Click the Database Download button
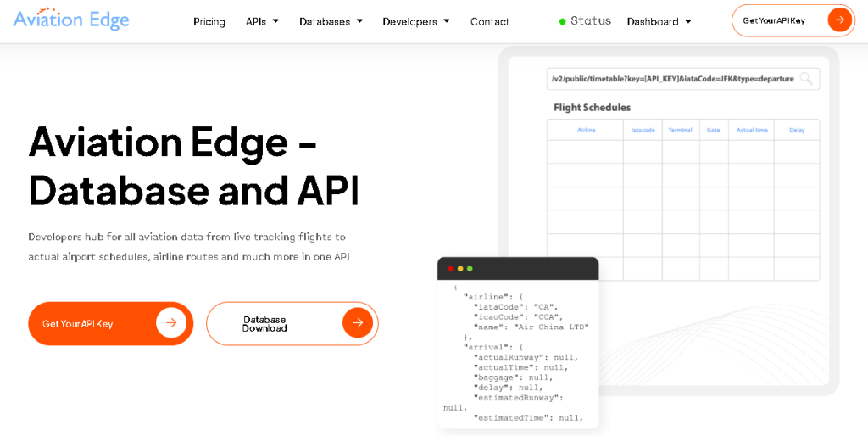Viewport: 868px width, 436px height. (x=292, y=323)
